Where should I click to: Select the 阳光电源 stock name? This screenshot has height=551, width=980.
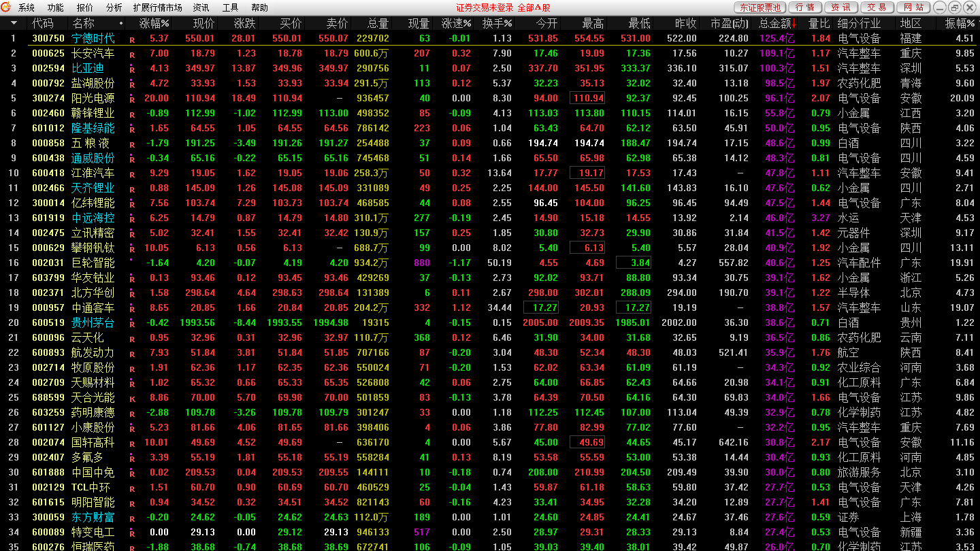point(93,99)
